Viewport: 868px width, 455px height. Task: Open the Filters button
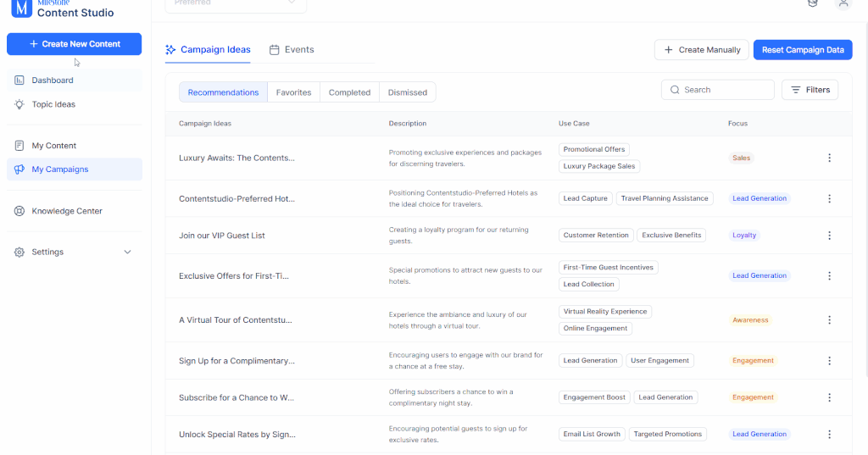pyautogui.click(x=810, y=90)
